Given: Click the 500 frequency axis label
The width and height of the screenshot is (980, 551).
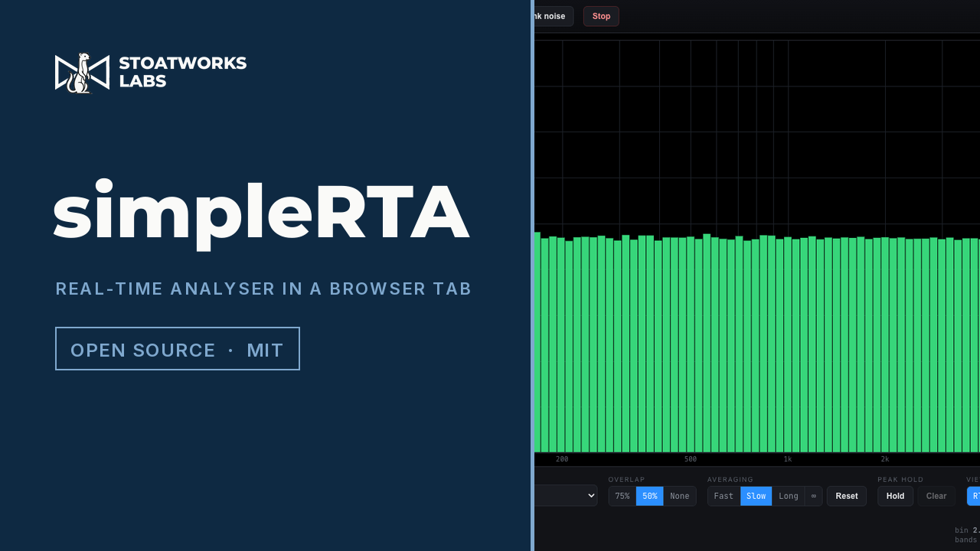Looking at the screenshot, I should coord(691,459).
